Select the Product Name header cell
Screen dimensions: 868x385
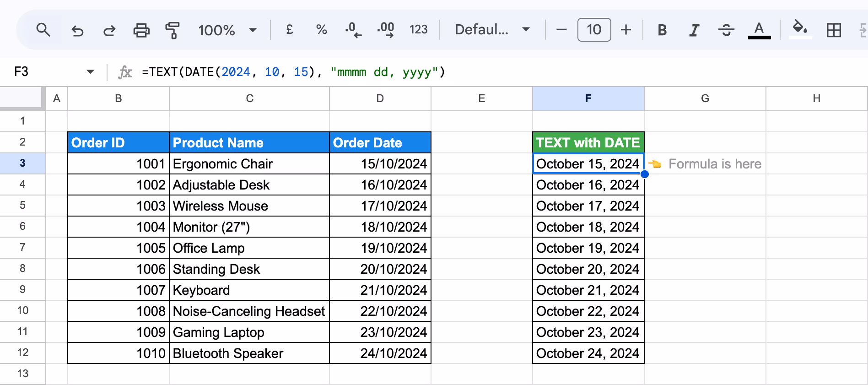249,142
